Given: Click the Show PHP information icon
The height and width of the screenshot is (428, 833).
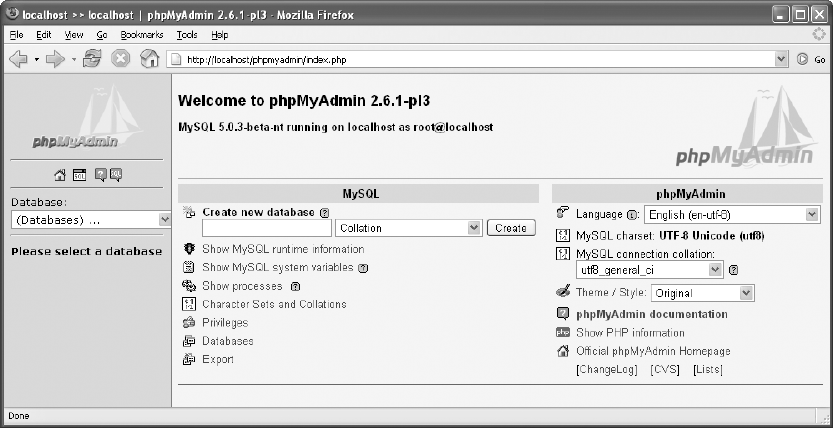Looking at the screenshot, I should pyautogui.click(x=563, y=332).
